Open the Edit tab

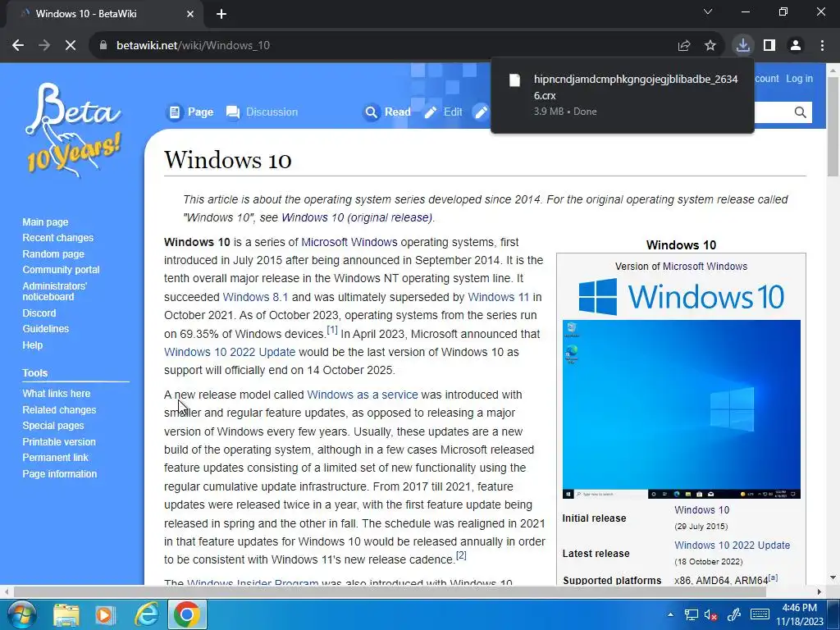tap(443, 112)
